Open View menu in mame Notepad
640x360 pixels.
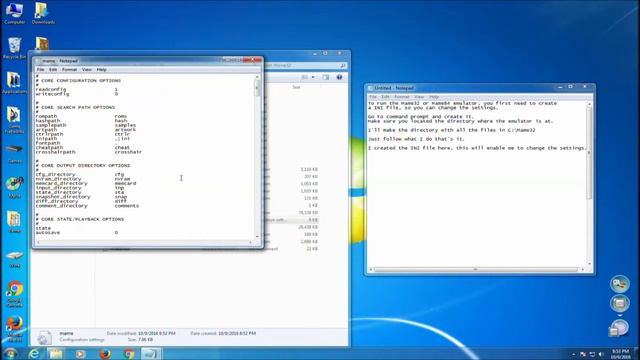point(87,70)
